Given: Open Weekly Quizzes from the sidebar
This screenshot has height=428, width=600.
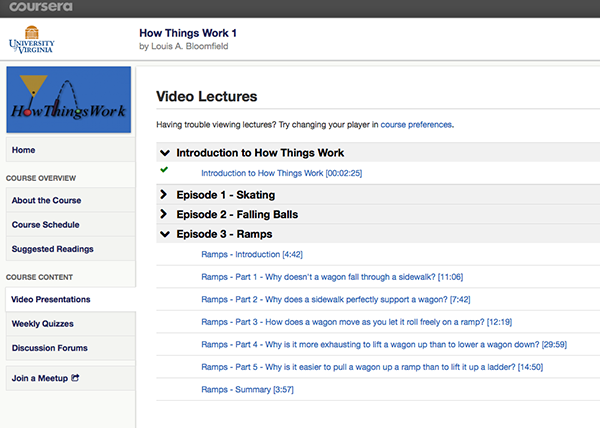Looking at the screenshot, I should pos(43,324).
